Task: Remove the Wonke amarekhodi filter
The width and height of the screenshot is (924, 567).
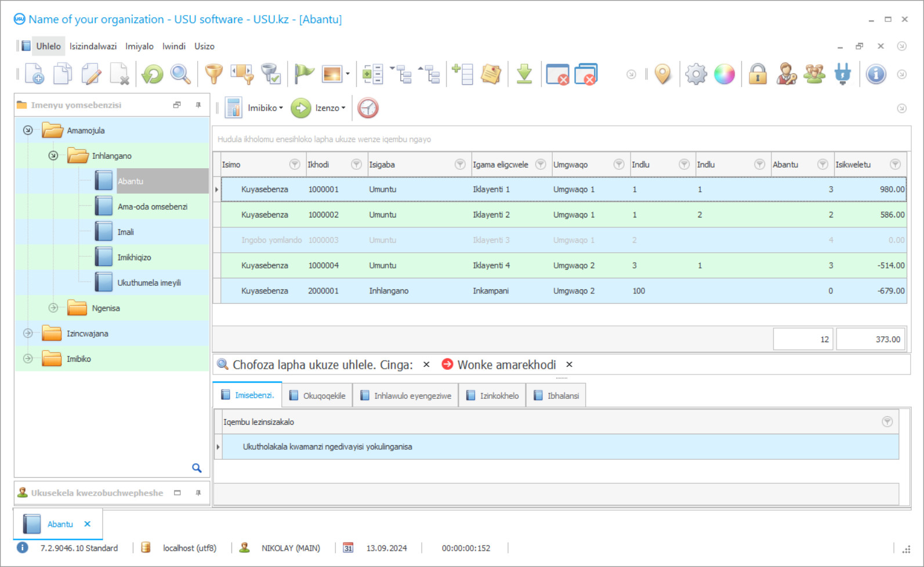Action: (x=569, y=365)
